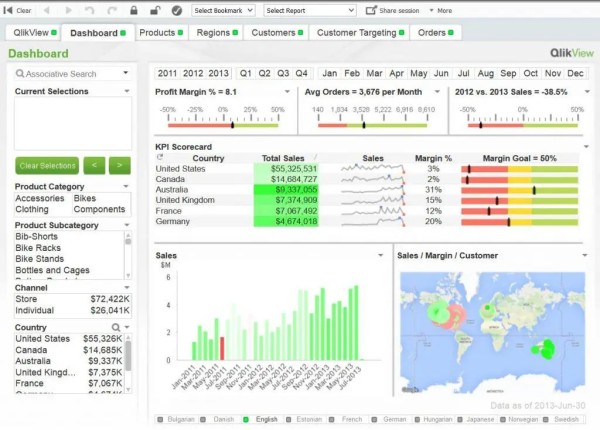
Task: Select the 2012 year button
Action: coord(192,73)
